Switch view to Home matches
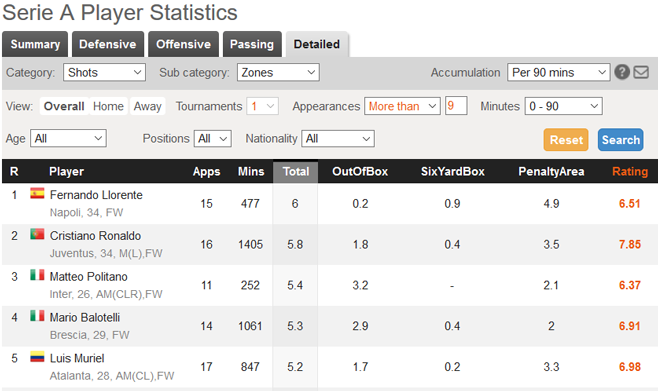This screenshot has width=658, height=391. click(108, 106)
